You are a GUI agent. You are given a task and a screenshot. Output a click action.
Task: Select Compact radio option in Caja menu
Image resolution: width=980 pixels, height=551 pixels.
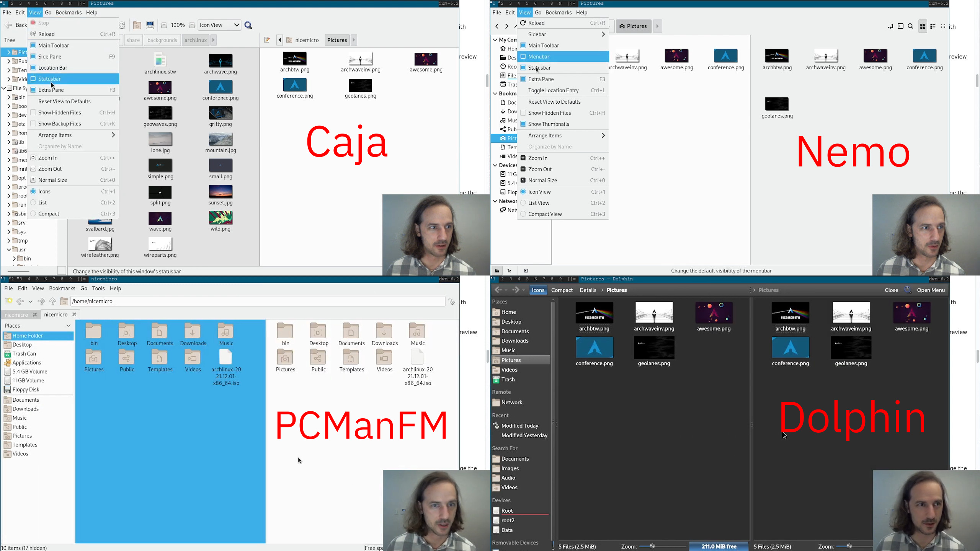[33, 214]
